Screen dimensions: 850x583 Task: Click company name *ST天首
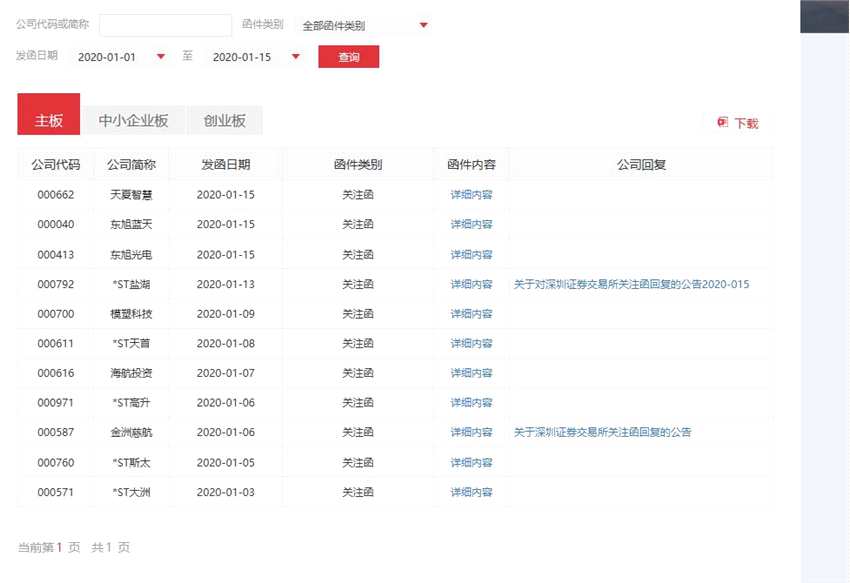point(131,343)
